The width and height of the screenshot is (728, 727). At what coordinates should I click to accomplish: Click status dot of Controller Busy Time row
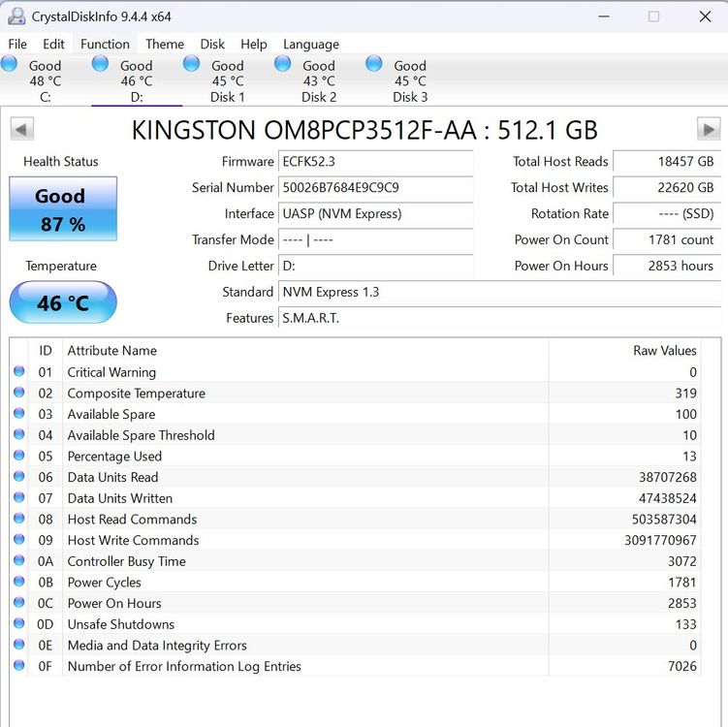19,560
